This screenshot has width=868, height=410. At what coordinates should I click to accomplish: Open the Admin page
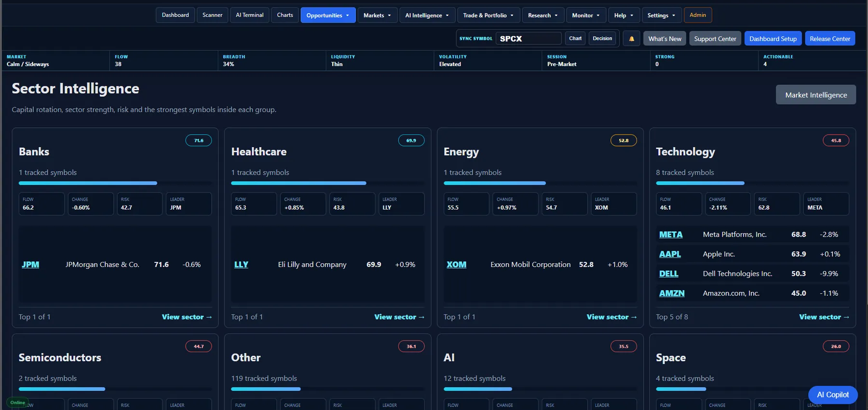(698, 15)
